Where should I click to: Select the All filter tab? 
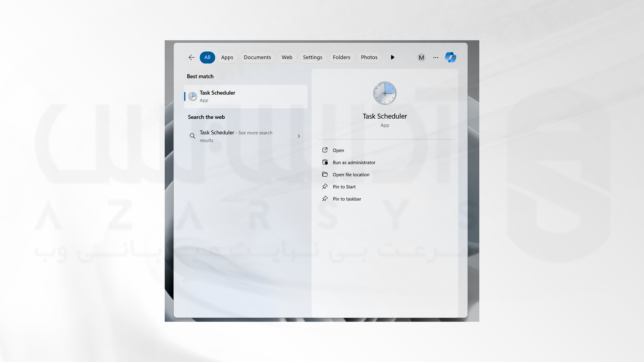(x=207, y=57)
